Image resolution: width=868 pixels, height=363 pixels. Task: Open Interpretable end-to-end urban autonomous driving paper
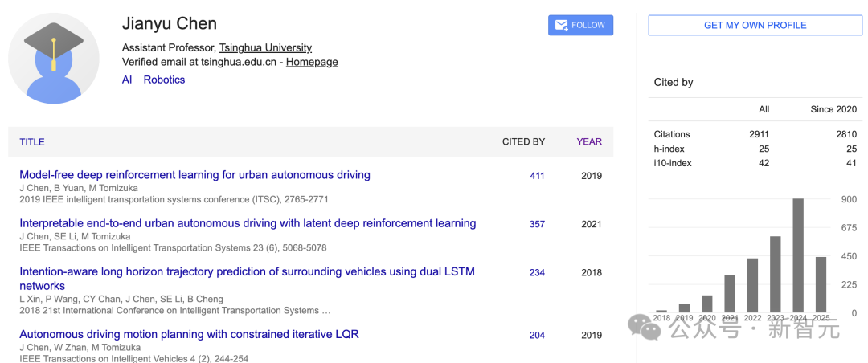coord(248,223)
